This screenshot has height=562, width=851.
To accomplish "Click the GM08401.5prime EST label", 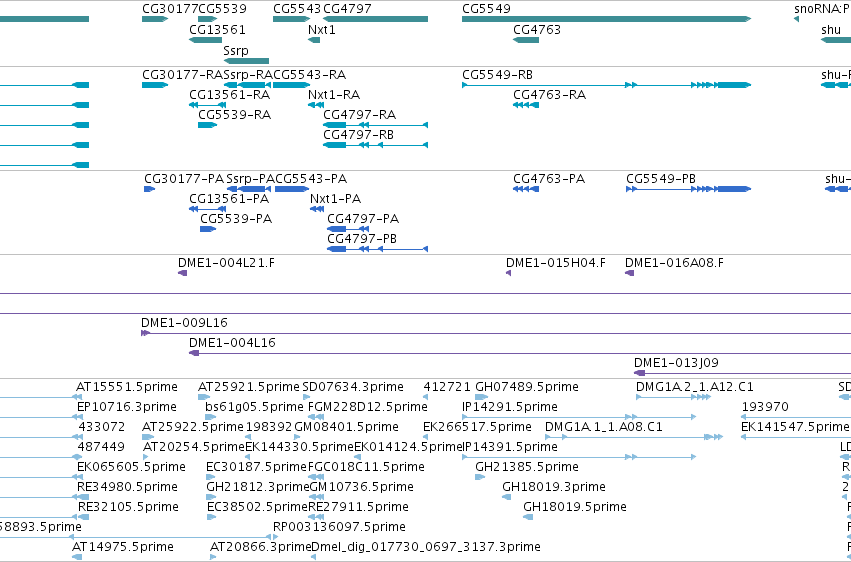I will 346,427.
